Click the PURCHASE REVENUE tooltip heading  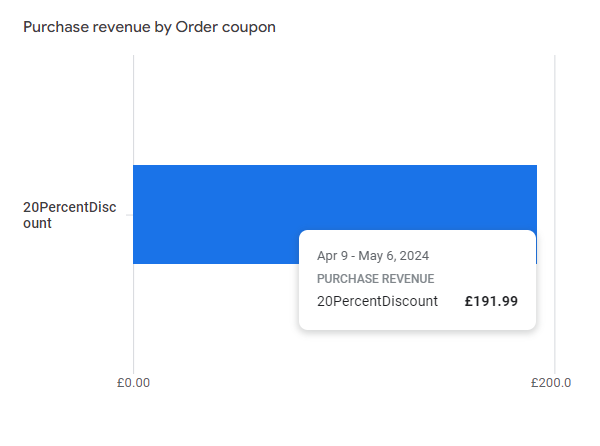[x=375, y=279]
